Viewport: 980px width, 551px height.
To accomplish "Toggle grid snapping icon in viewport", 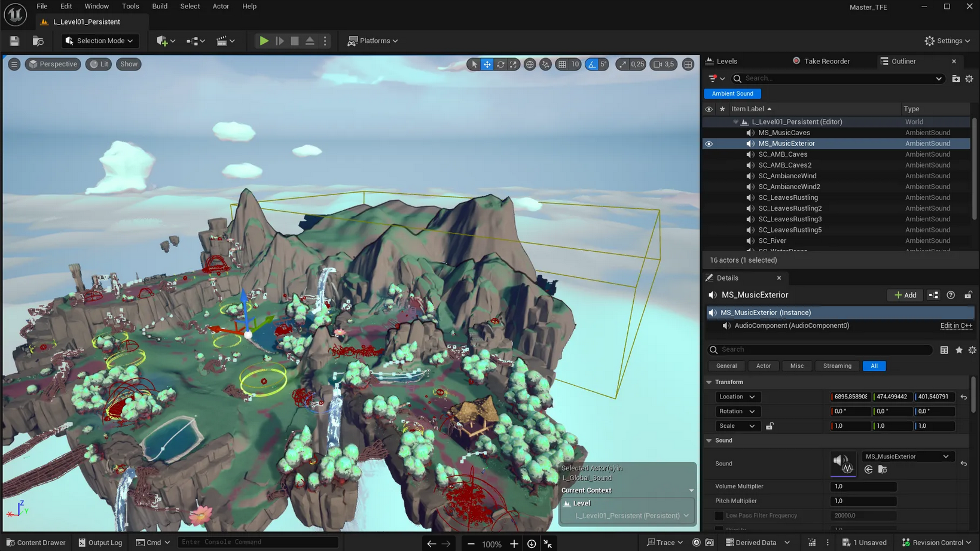I will (562, 64).
